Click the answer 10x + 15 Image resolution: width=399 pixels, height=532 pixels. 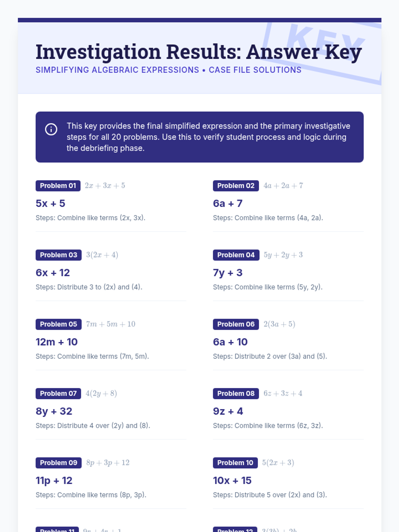coord(232,480)
